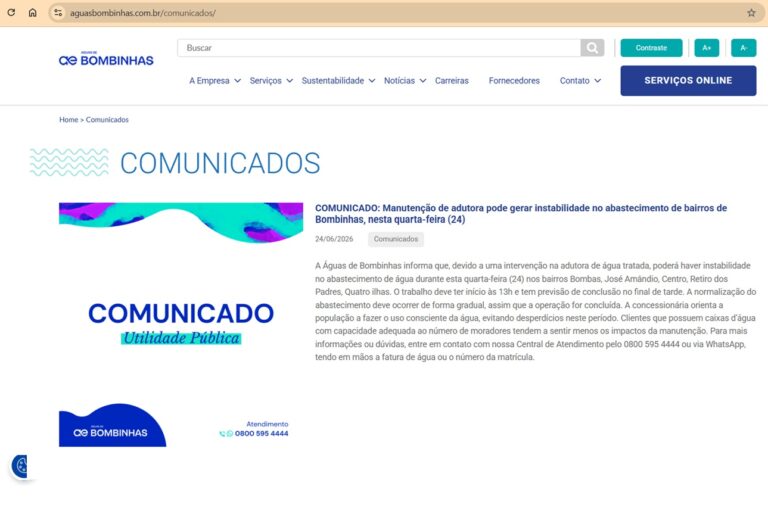Screen dimensions: 768x508
Task: Click the article date 24/06/2026
Action: (x=334, y=239)
